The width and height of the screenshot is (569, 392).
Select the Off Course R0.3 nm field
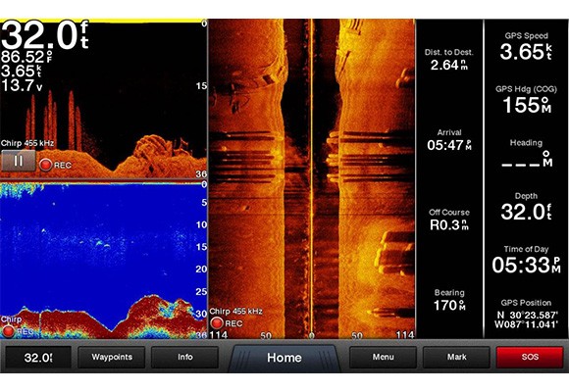pos(449,220)
